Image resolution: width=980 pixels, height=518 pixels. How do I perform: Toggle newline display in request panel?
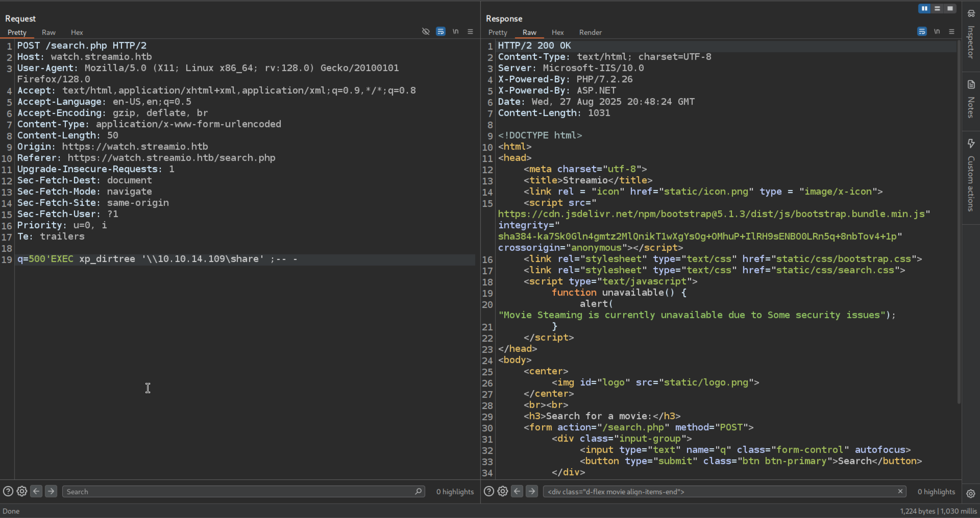pyautogui.click(x=455, y=32)
